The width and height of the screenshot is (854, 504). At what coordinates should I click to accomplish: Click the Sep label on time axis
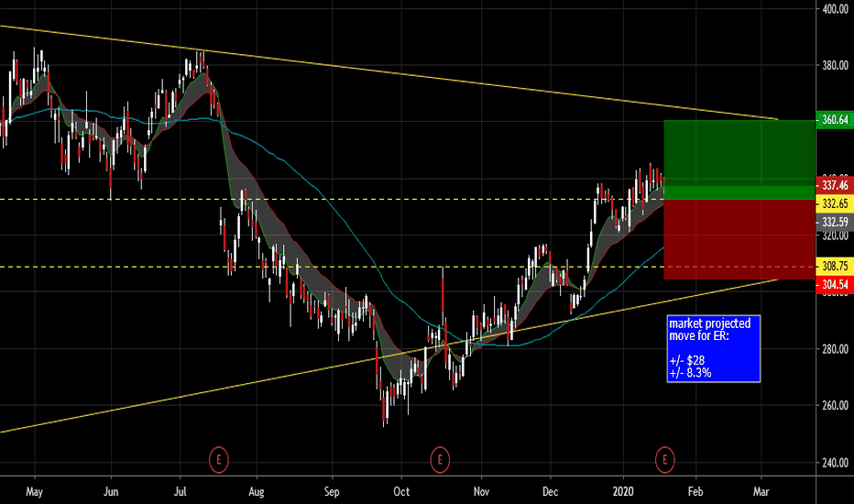(x=332, y=491)
